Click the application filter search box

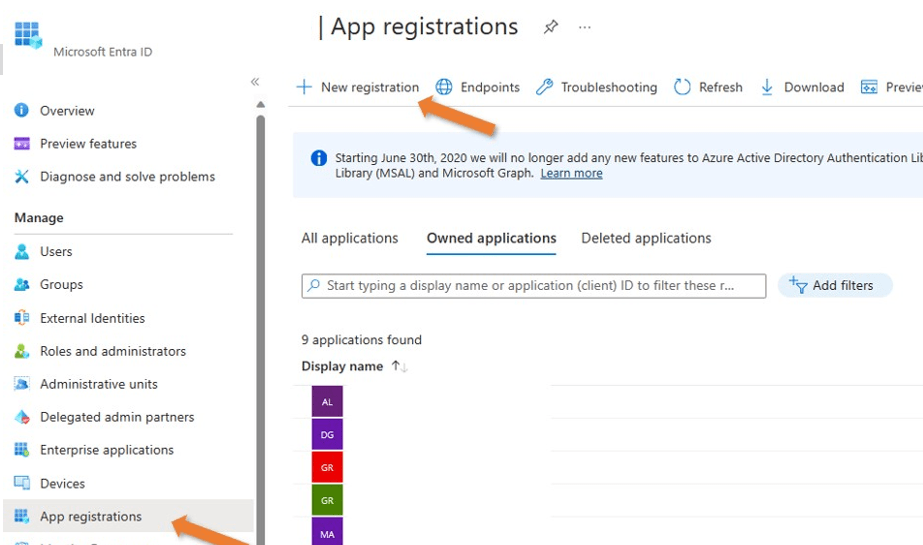(533, 286)
